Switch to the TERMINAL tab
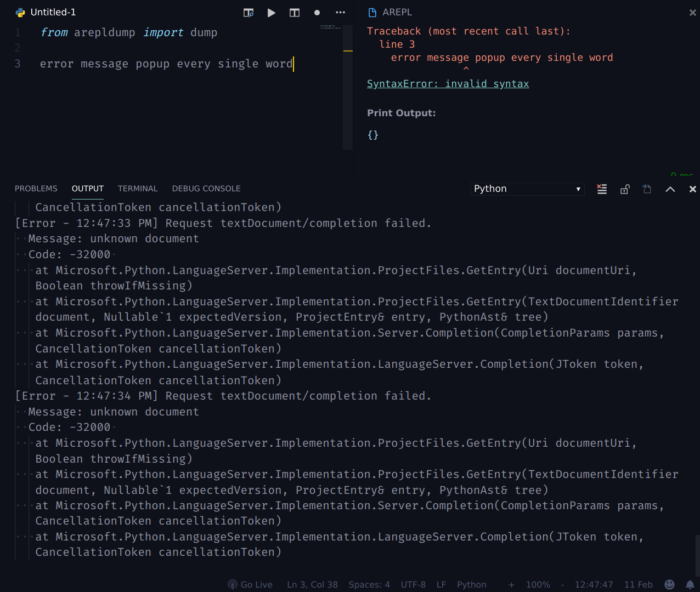Viewport: 700px width, 592px height. [x=138, y=189]
